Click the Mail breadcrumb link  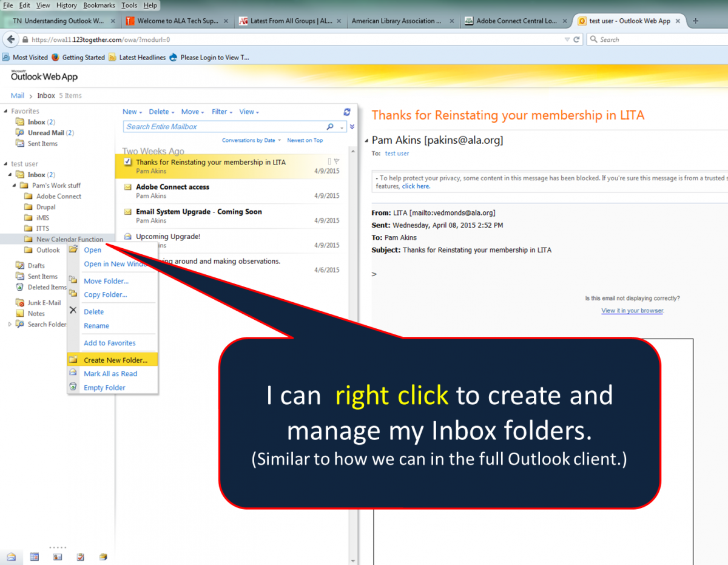[x=18, y=95]
